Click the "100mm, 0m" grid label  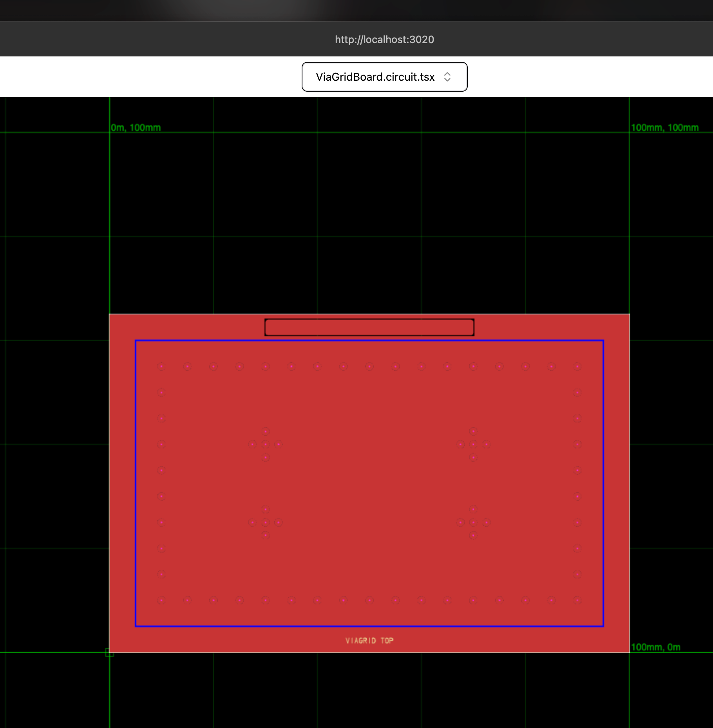click(x=656, y=647)
